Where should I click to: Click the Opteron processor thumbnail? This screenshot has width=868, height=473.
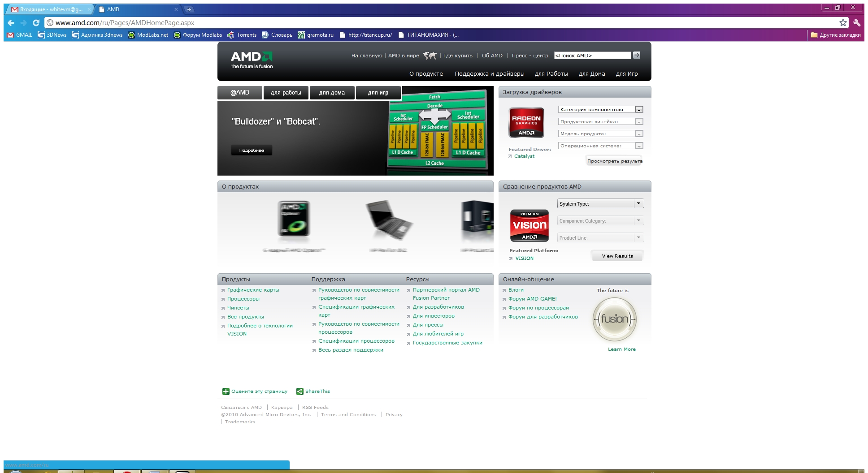[x=294, y=219]
